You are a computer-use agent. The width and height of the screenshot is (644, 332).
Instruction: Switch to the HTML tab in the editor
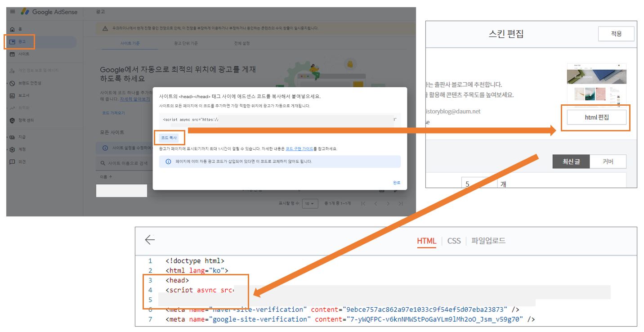426,241
